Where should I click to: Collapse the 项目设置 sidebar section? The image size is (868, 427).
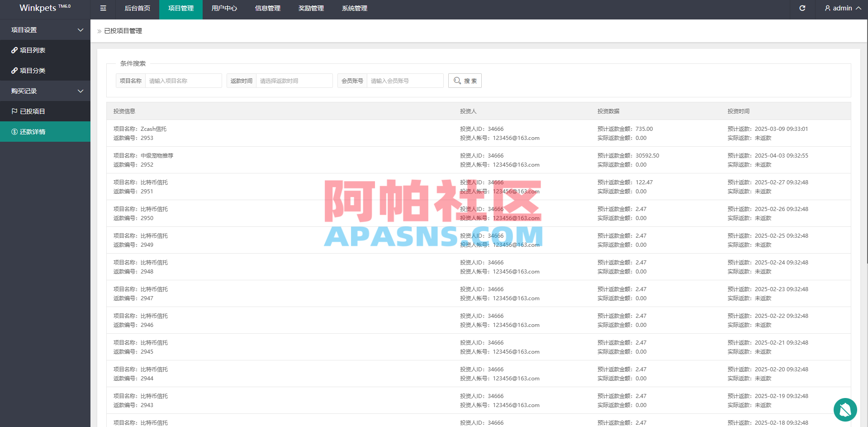point(45,30)
